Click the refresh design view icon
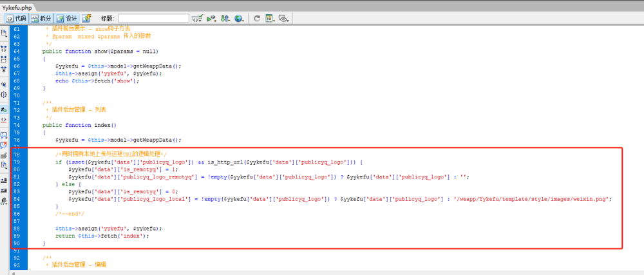Viewport: 644px width, 275px height. coord(257,18)
